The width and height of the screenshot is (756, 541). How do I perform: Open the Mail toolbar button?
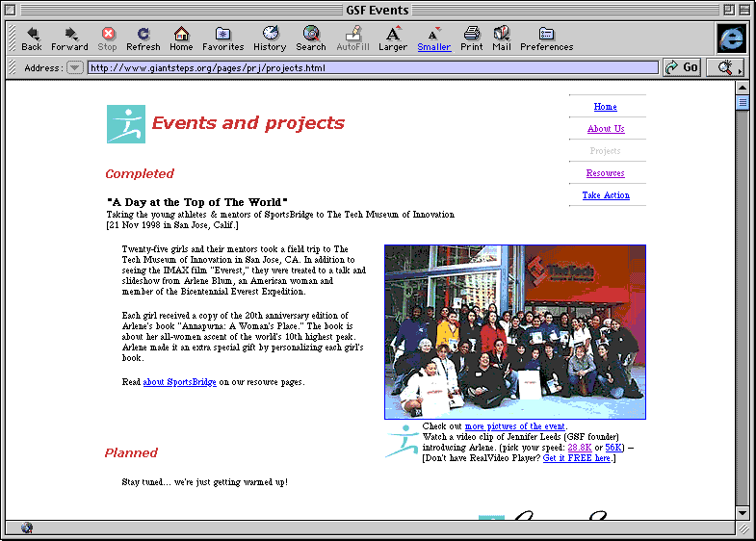[x=502, y=39]
